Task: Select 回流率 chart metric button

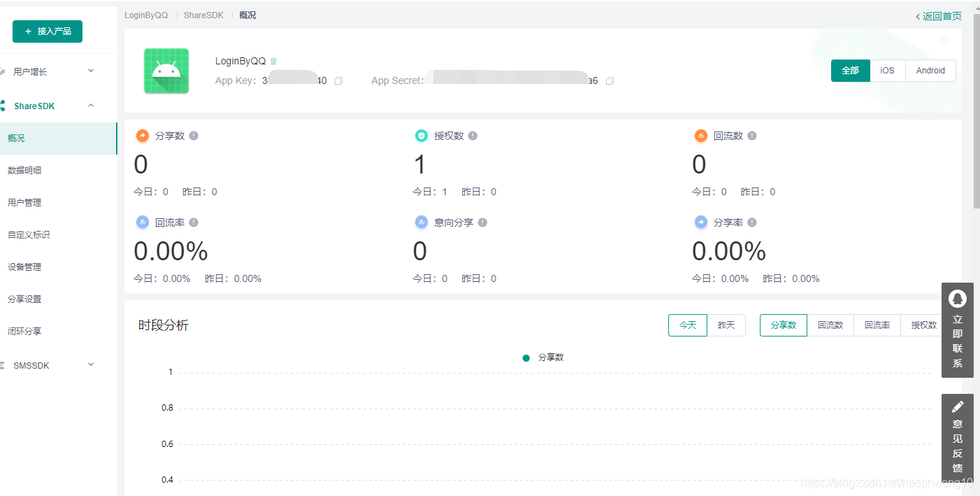Action: click(877, 325)
